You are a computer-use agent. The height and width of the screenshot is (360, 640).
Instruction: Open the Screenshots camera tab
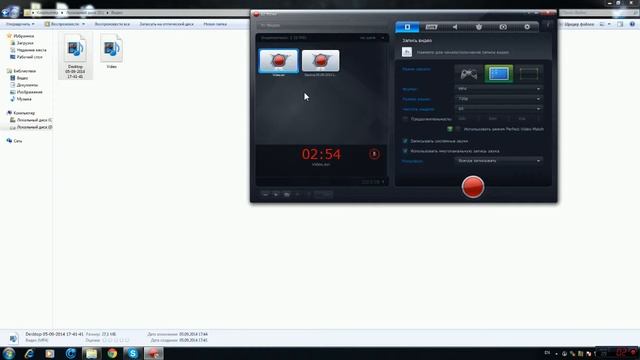click(503, 27)
